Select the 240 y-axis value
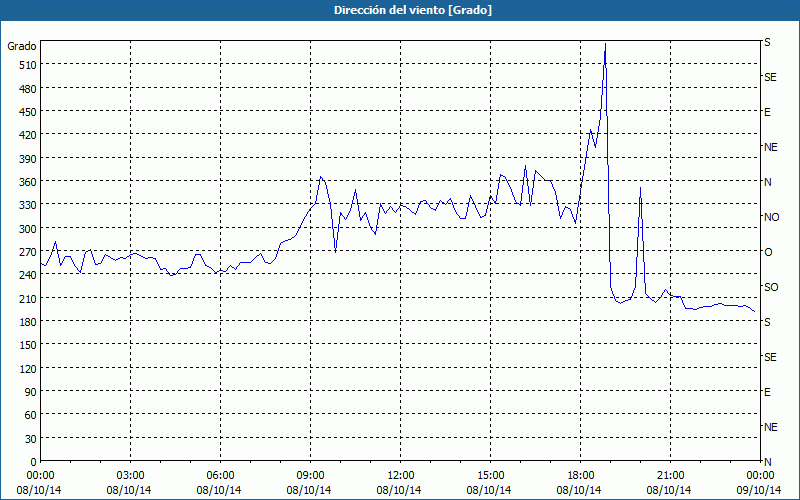This screenshot has width=800, height=500. coord(29,275)
